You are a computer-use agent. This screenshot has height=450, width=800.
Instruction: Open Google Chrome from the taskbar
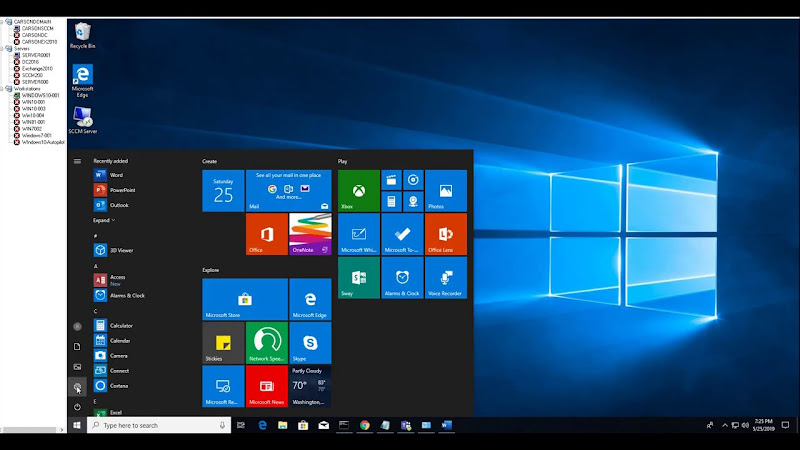(x=364, y=425)
